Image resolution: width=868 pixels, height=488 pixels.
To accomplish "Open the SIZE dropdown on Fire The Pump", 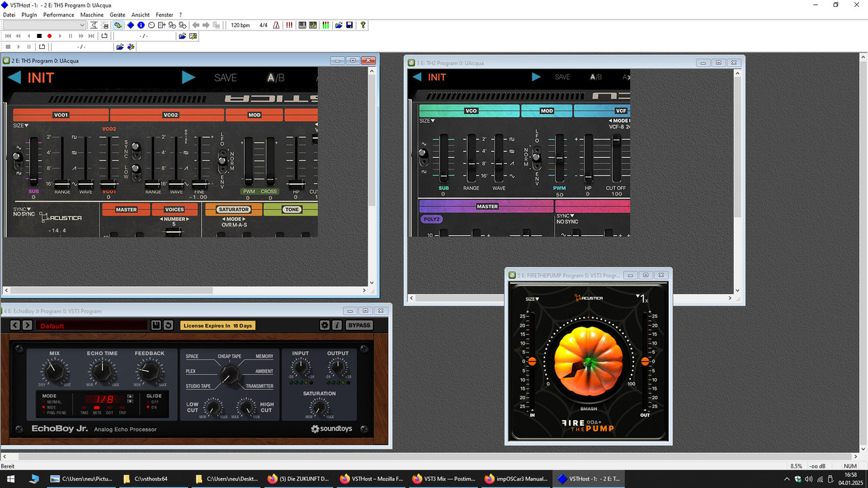I will [533, 298].
